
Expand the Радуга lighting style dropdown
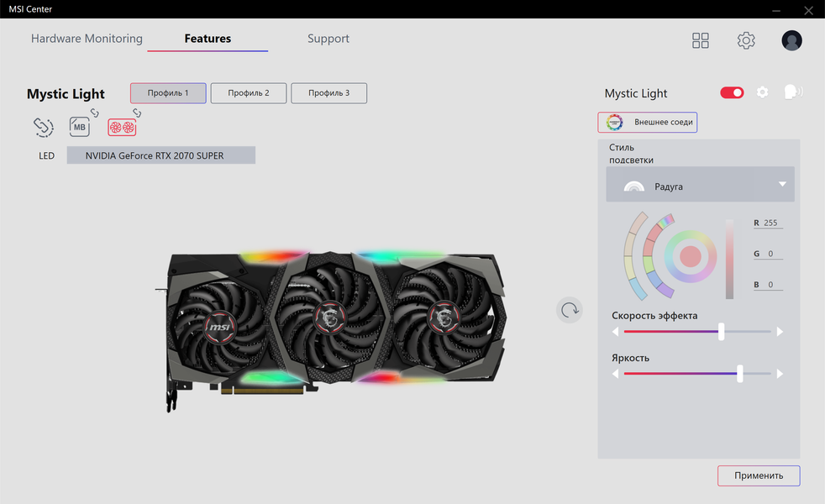[701, 184]
